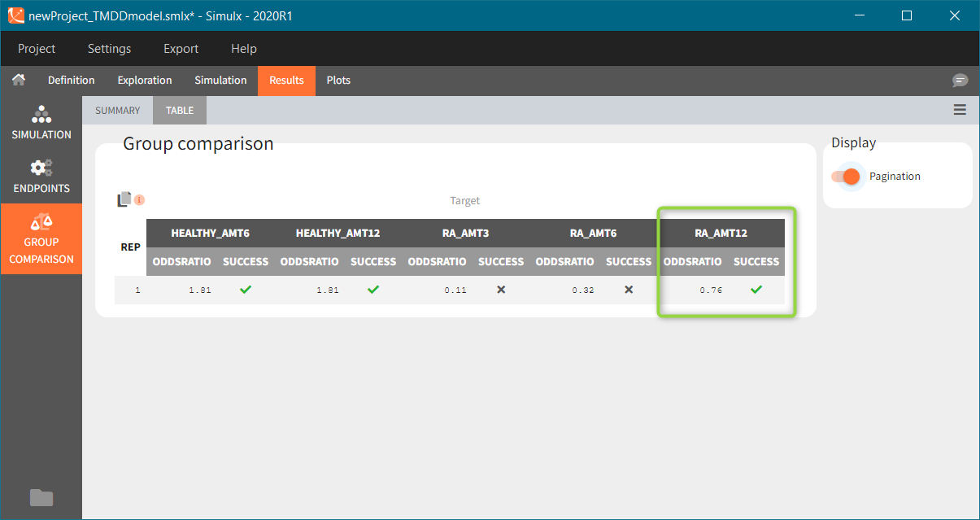Open the Project menu
980x520 pixels.
pos(37,49)
